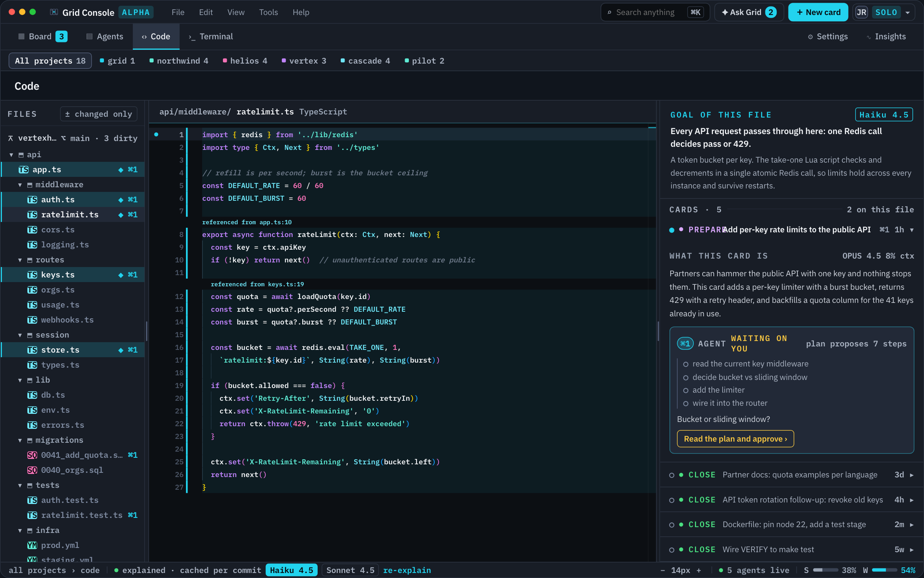Collapse the PREPARE rate limits card
Image resolution: width=924 pixels, height=578 pixels.
coord(912,230)
